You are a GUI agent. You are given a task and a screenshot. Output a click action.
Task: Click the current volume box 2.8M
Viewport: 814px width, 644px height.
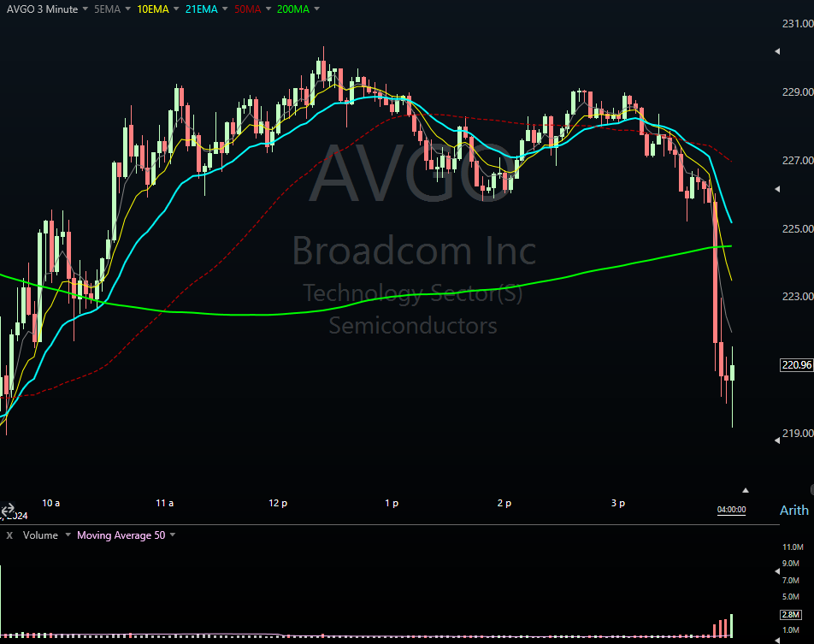click(791, 615)
